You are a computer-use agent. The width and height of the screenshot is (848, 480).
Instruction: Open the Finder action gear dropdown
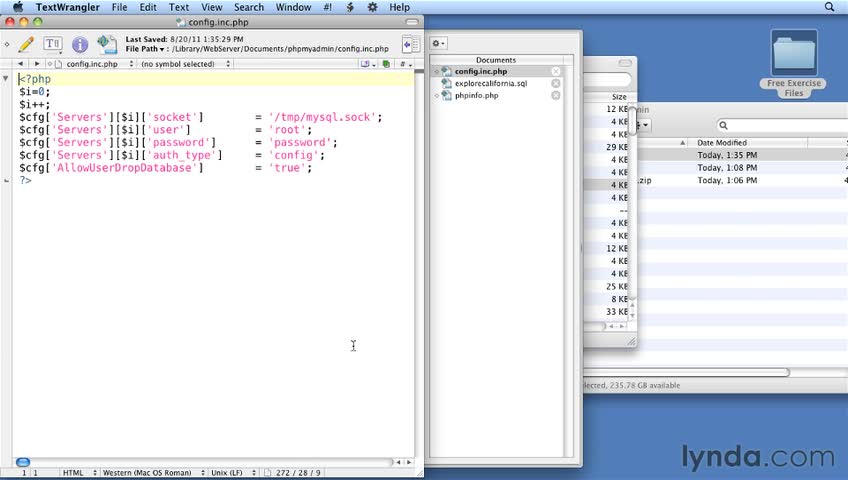[x=642, y=125]
